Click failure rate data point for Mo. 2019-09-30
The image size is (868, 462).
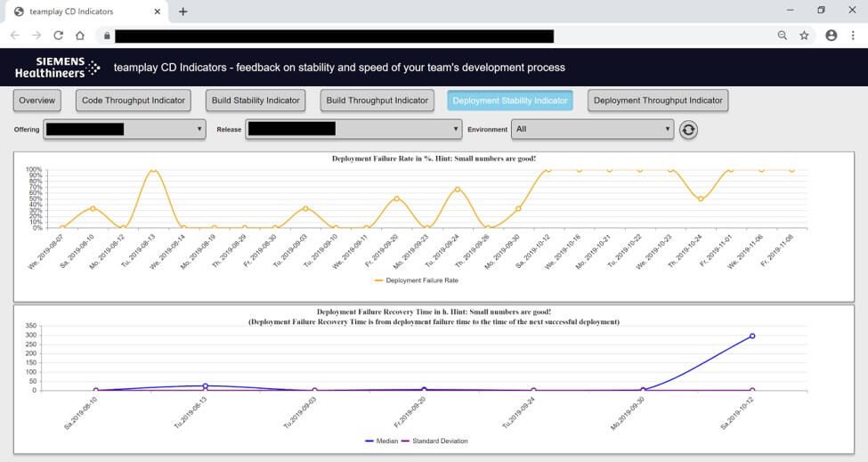(518, 208)
